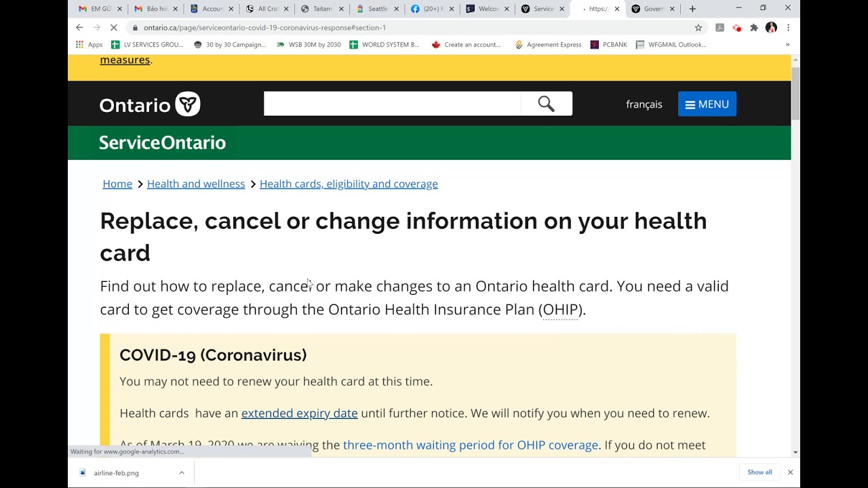The width and height of the screenshot is (868, 488).
Task: Switch language to français
Action: coord(644,104)
